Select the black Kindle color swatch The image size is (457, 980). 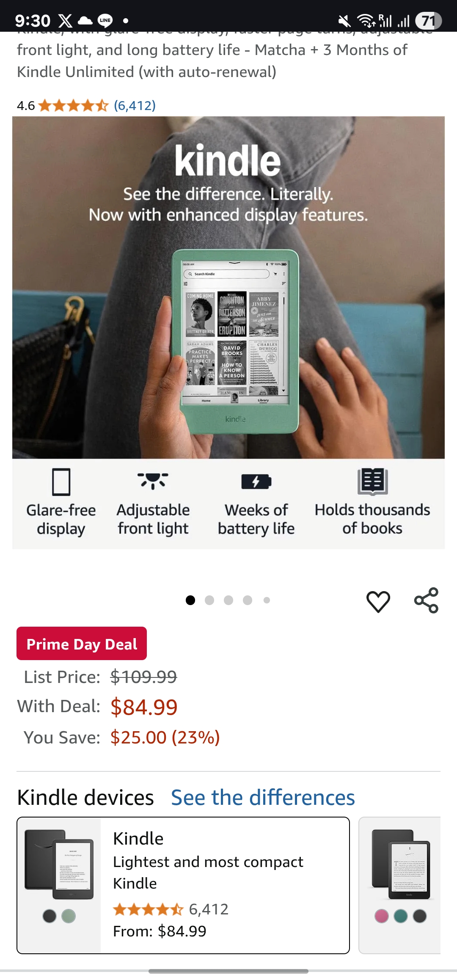[50, 916]
